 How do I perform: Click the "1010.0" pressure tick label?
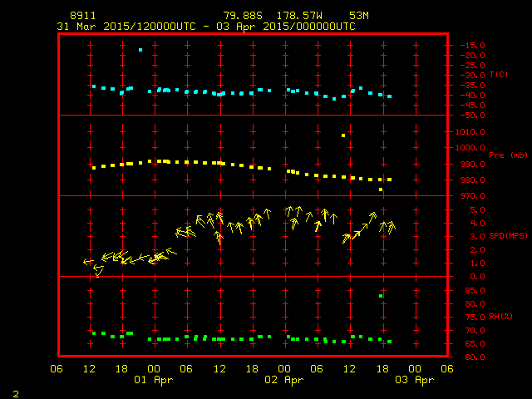pyautogui.click(x=470, y=131)
